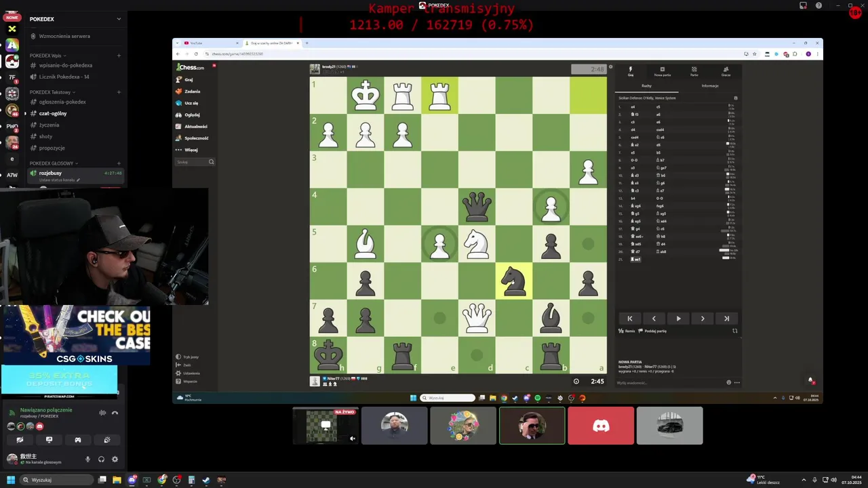The image size is (868, 488).
Task: Select the Partie panel icon
Action: 694,71
